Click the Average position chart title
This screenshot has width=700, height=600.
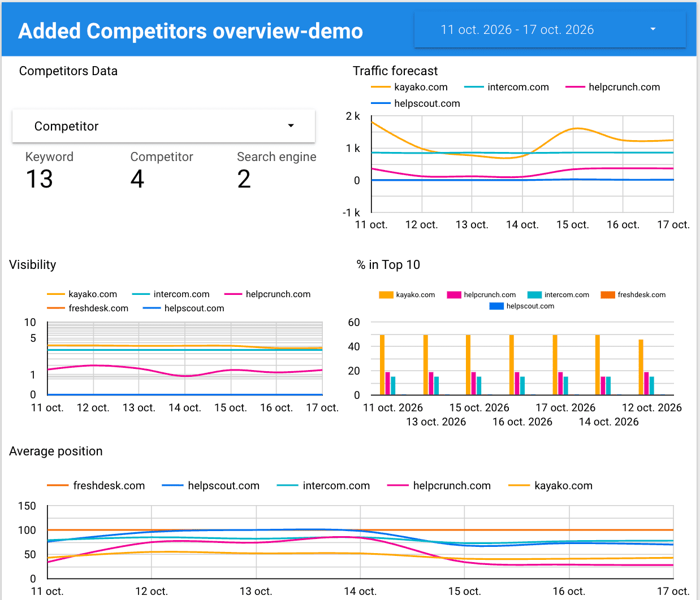click(x=56, y=451)
